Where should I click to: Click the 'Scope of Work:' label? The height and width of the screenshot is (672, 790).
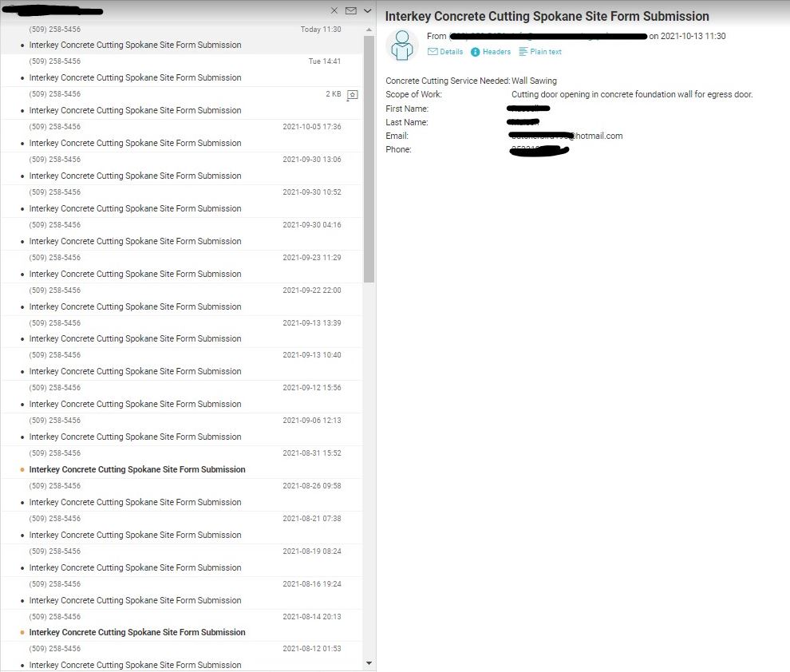pyautogui.click(x=413, y=94)
